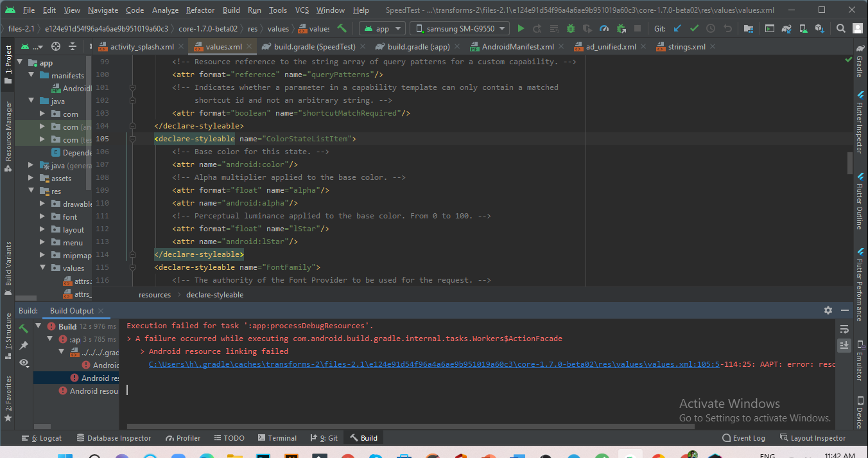The height and width of the screenshot is (458, 868).
Task: Click Sync Project with Gradle Files icon
Action: pos(786,28)
